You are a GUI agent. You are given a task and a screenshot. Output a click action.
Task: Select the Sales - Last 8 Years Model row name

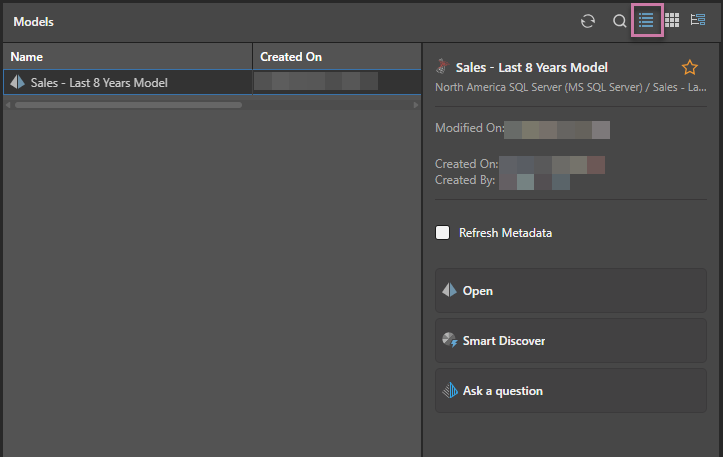tap(99, 83)
